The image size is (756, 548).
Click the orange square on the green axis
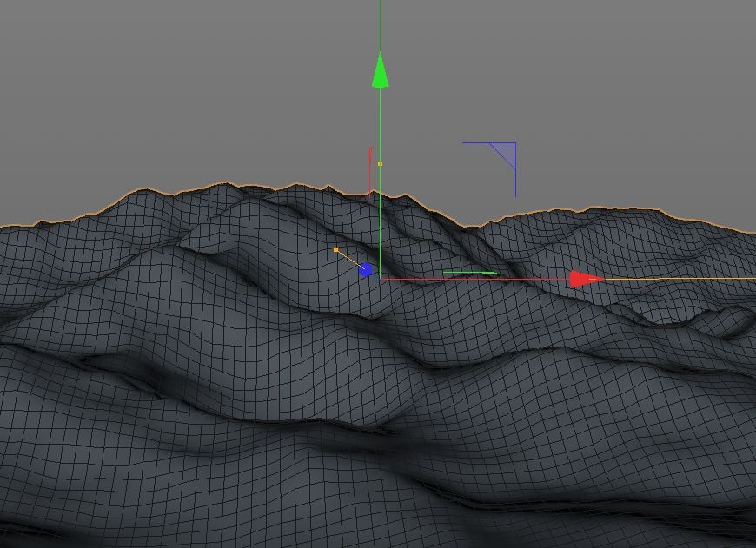point(380,163)
